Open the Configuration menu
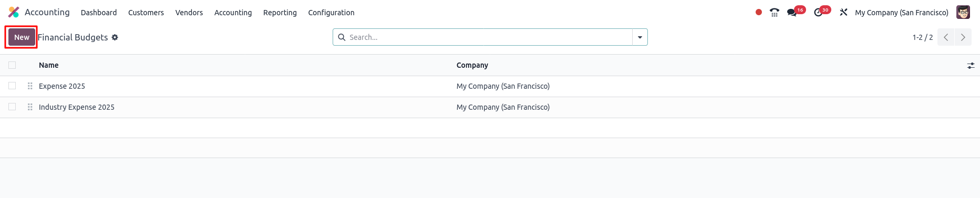 click(331, 13)
